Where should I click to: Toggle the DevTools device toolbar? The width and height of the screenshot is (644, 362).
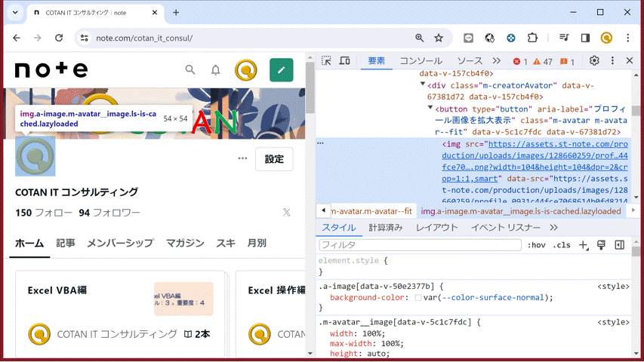(x=344, y=61)
